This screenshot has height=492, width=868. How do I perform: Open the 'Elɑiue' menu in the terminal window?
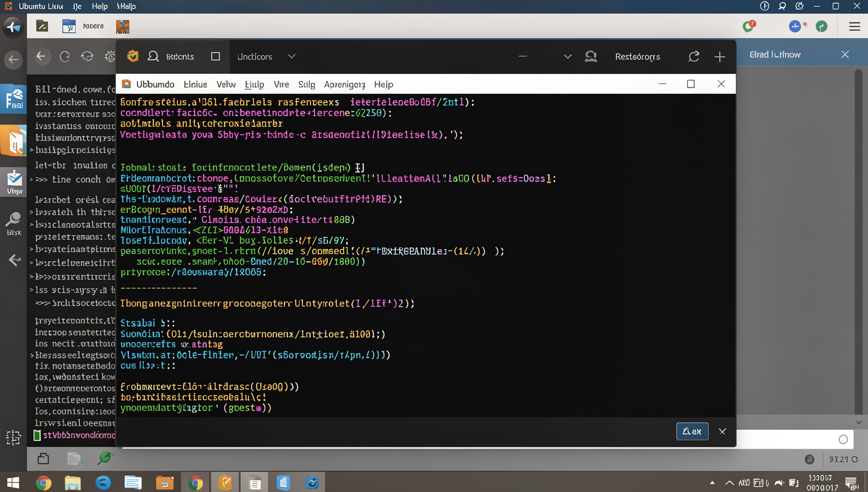coord(195,84)
